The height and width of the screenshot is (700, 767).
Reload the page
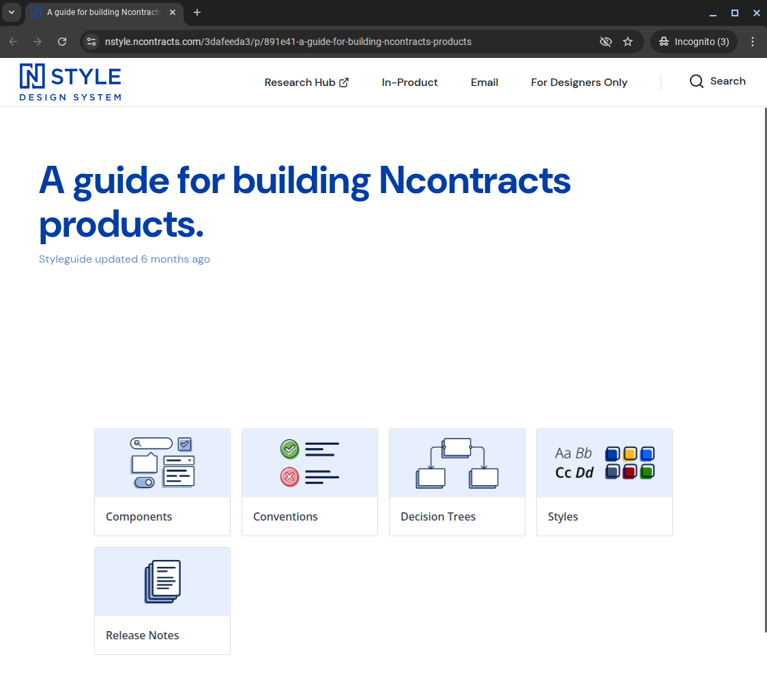point(62,42)
